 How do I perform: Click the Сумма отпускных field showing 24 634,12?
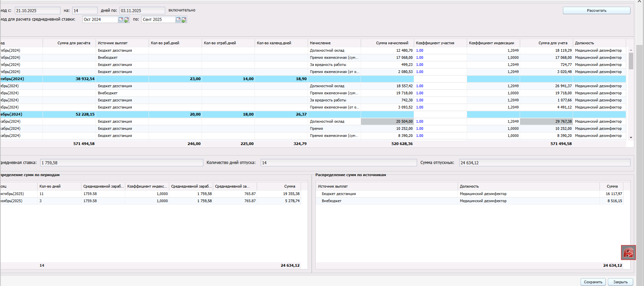click(544, 163)
